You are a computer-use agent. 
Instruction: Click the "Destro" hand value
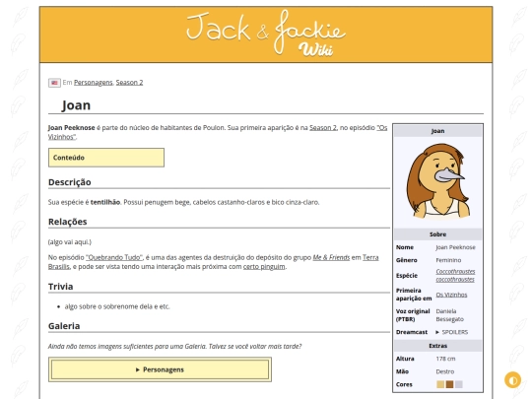(444, 371)
